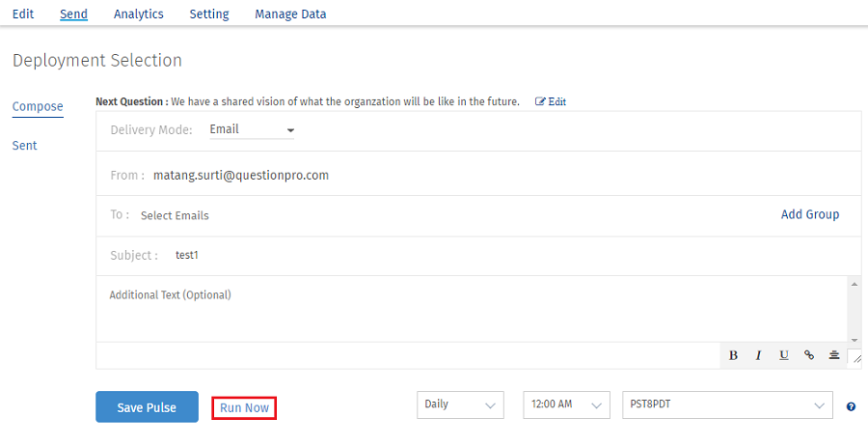Screen dimensions: 868x446
Task: Go to the Sent section
Action: [x=24, y=146]
